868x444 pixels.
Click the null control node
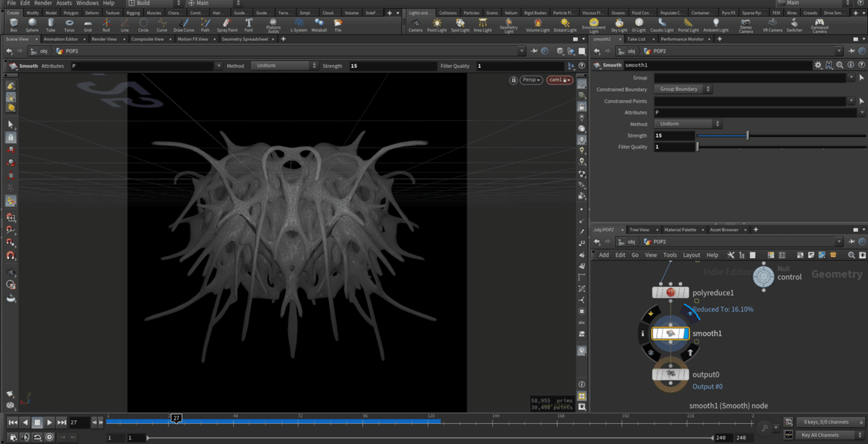[763, 276]
